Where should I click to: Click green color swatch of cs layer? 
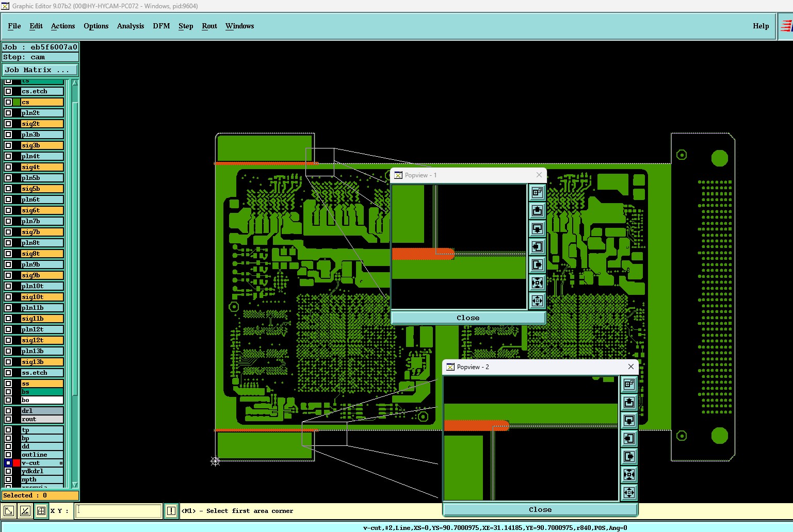point(17,102)
